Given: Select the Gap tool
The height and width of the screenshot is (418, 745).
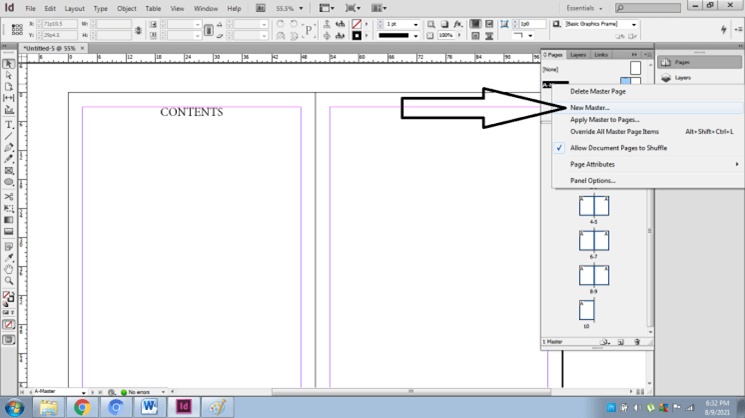Looking at the screenshot, I should point(9,98).
